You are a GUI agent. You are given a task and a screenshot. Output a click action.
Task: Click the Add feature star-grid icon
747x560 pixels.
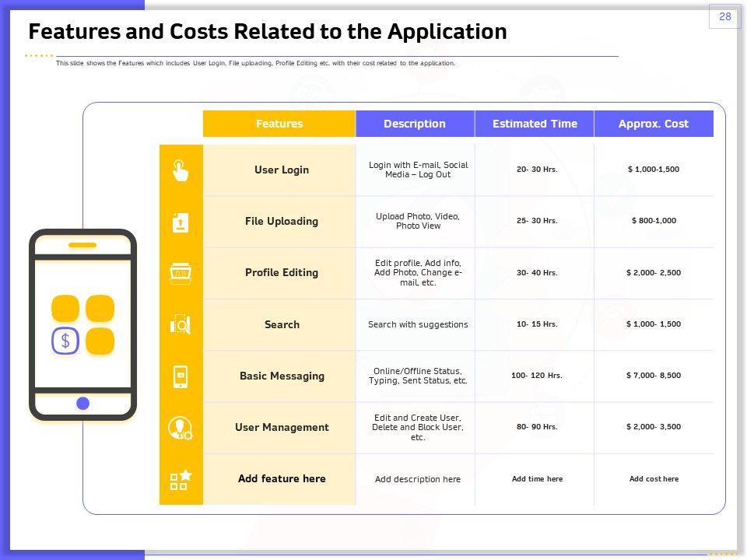[181, 480]
